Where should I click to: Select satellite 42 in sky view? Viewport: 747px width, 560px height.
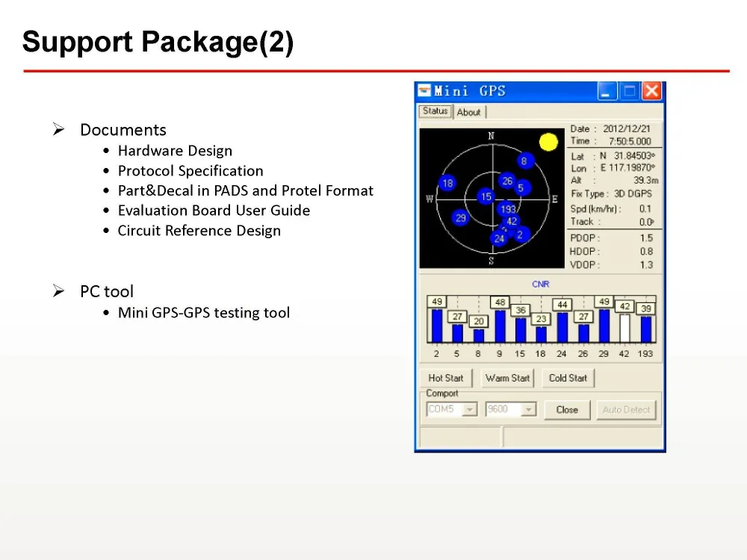512,221
